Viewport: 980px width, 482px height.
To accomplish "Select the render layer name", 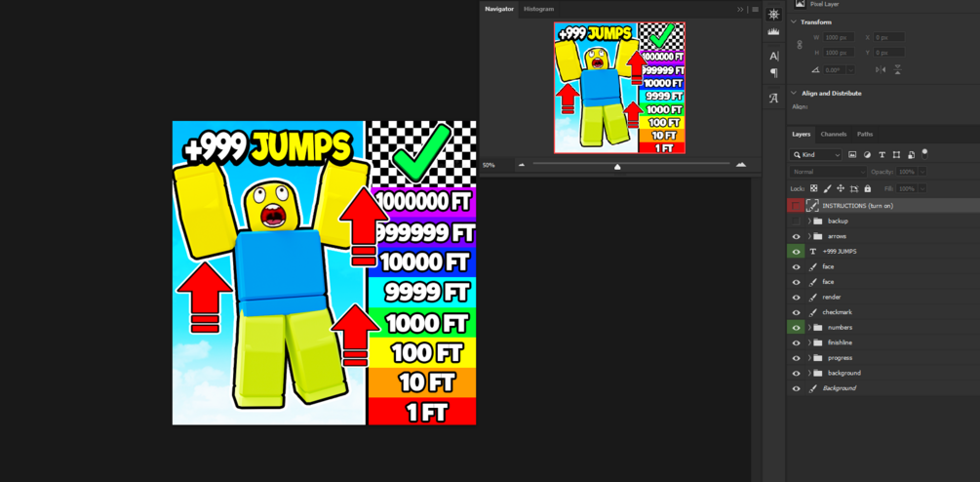I will (831, 297).
